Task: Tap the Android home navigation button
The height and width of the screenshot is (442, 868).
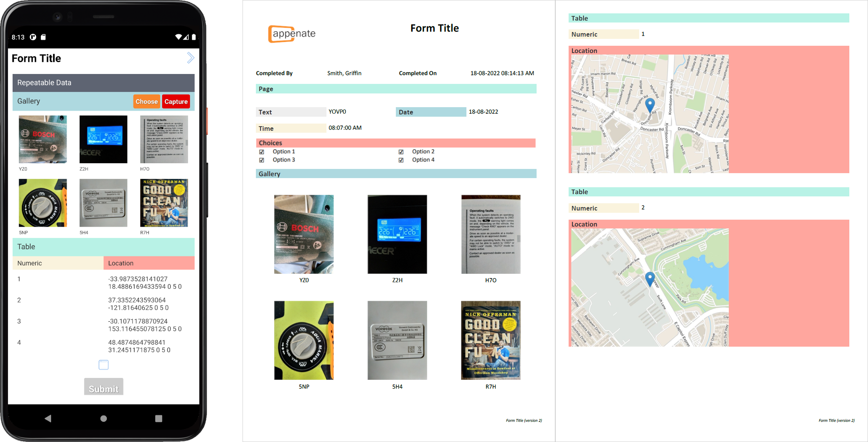Action: click(103, 418)
